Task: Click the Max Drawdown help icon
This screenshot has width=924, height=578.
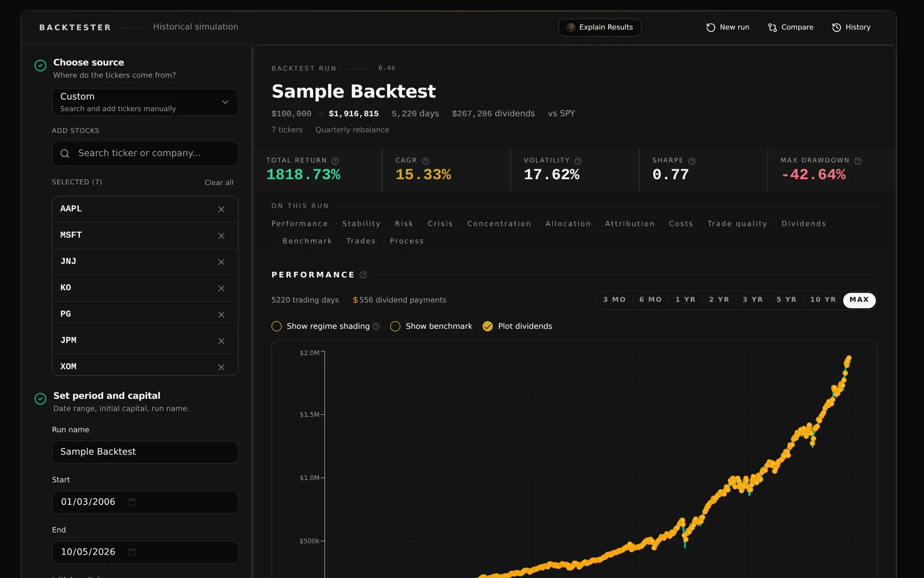Action: point(858,161)
